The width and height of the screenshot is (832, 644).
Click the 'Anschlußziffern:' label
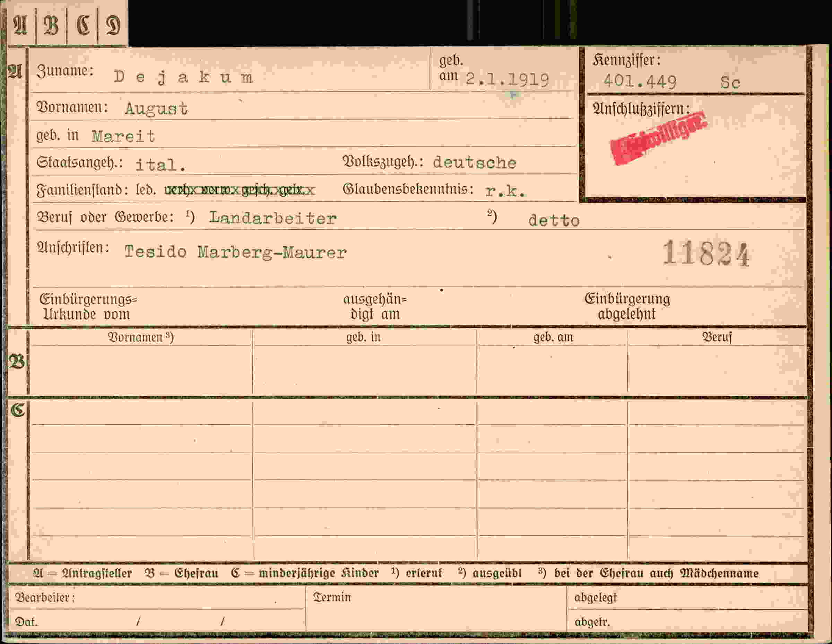641,109
